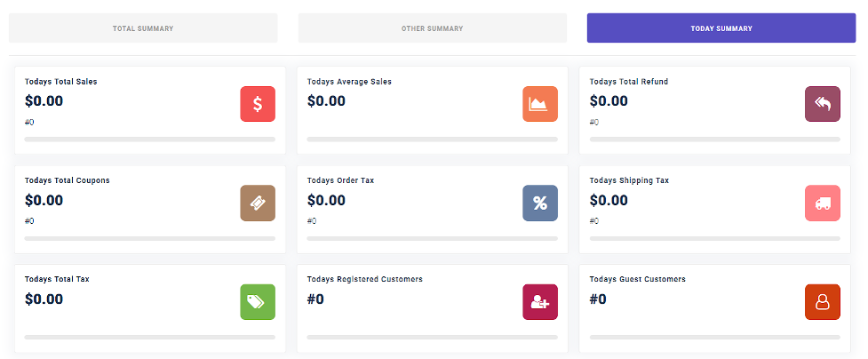Open the Other Summary tab

click(433, 28)
